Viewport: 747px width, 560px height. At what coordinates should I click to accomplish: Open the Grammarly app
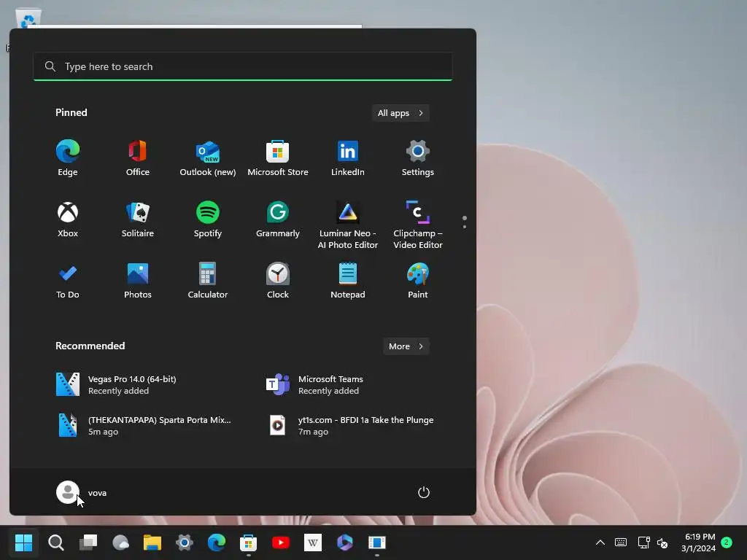[278, 219]
